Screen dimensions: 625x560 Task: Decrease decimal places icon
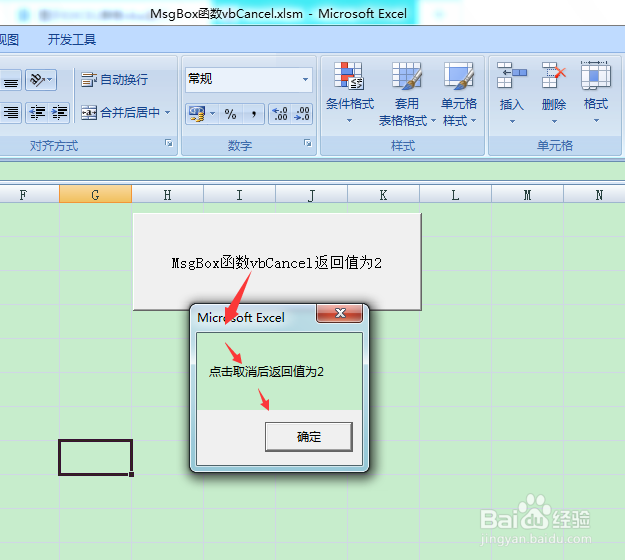[302, 114]
